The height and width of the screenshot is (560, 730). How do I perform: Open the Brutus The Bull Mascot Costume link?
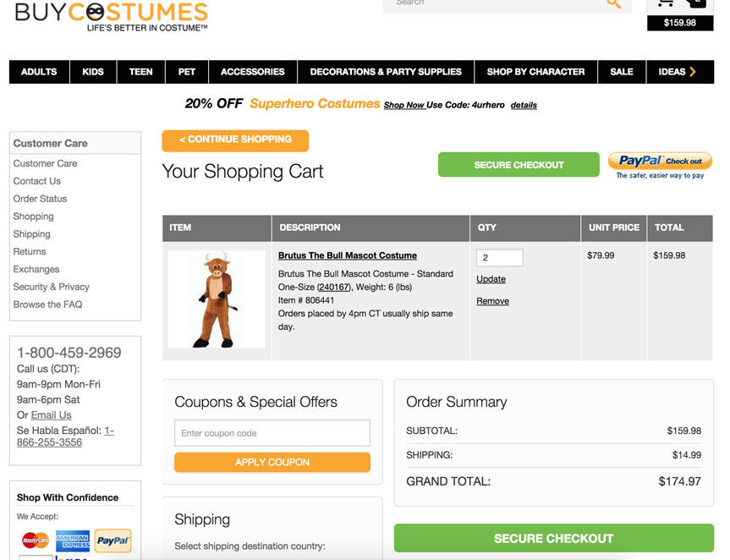pos(347,255)
